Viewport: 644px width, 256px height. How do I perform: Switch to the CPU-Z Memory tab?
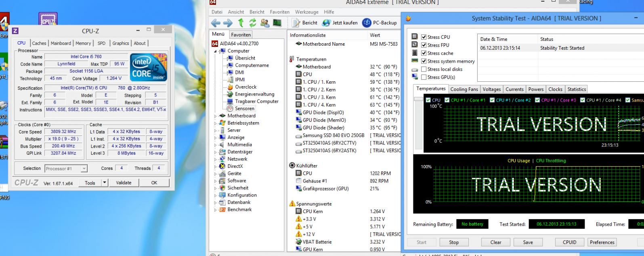coord(83,43)
